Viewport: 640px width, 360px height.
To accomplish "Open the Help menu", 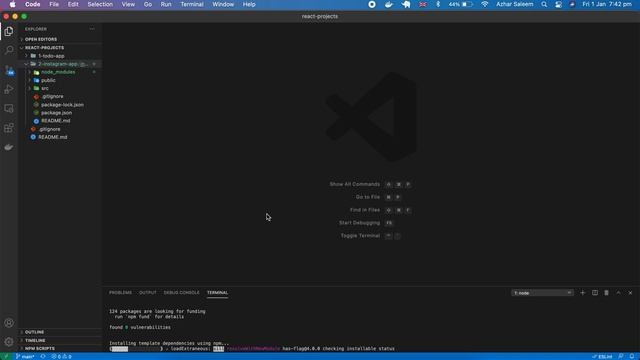I will 249,4.
